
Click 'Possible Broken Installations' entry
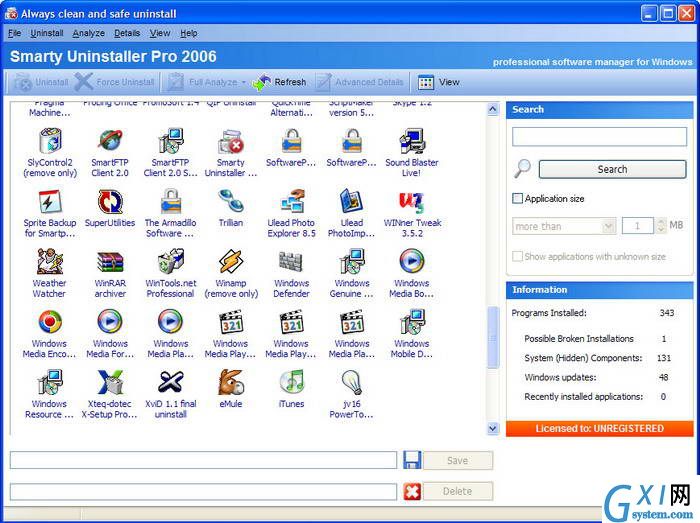579,339
